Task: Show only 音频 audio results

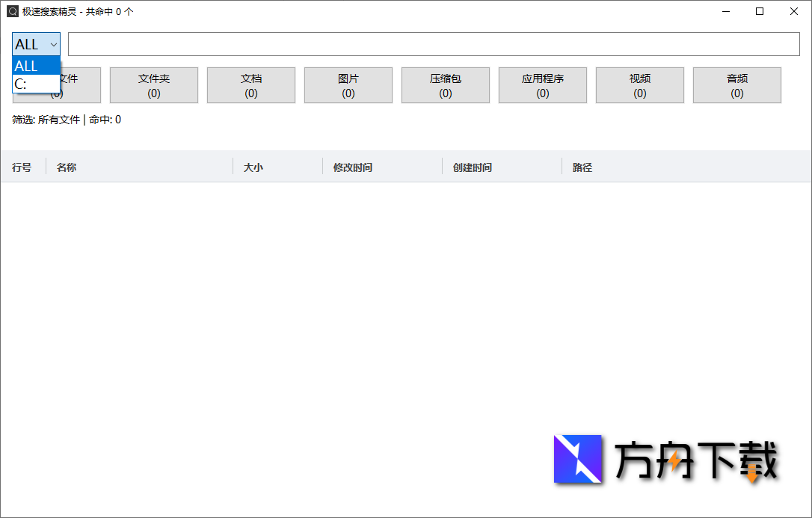Action: click(736, 84)
